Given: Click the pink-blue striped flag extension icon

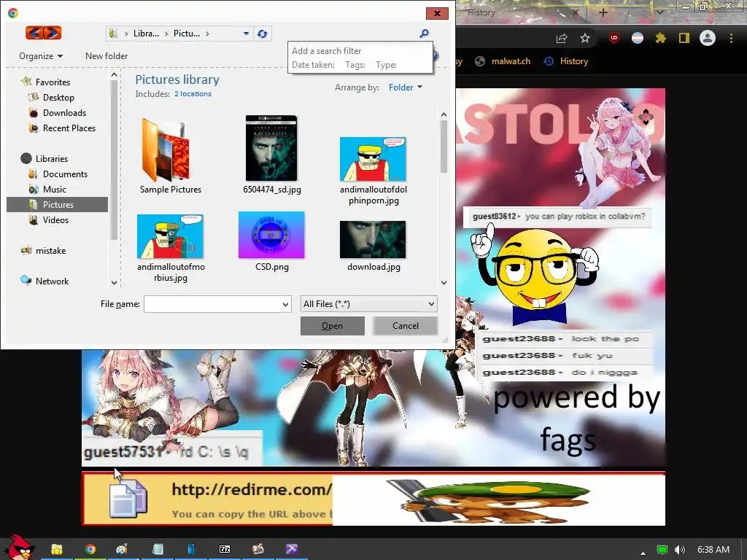Looking at the screenshot, I should point(638,38).
